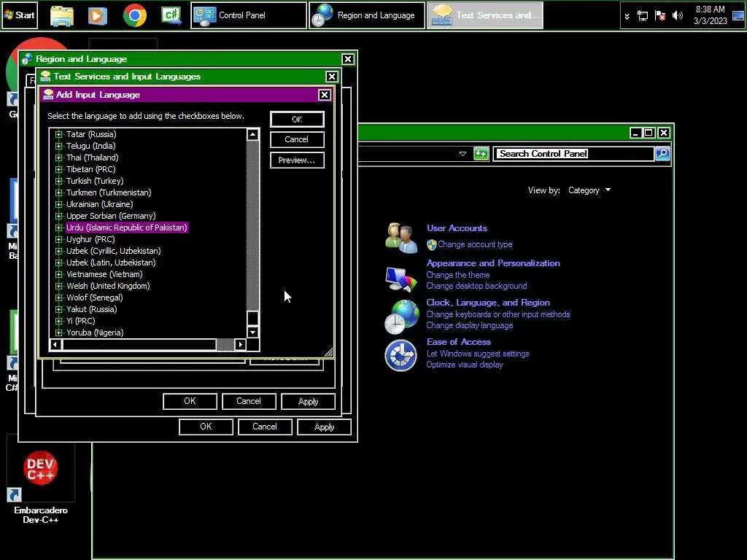Click OK in Region and Language window

tap(206, 427)
